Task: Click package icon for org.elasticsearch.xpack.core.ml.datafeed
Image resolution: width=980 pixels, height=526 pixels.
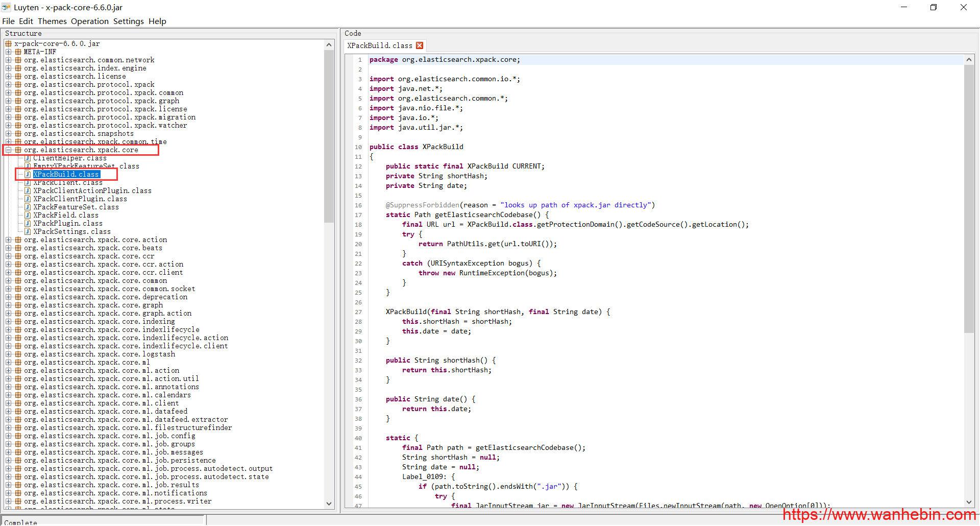Action: [18, 412]
